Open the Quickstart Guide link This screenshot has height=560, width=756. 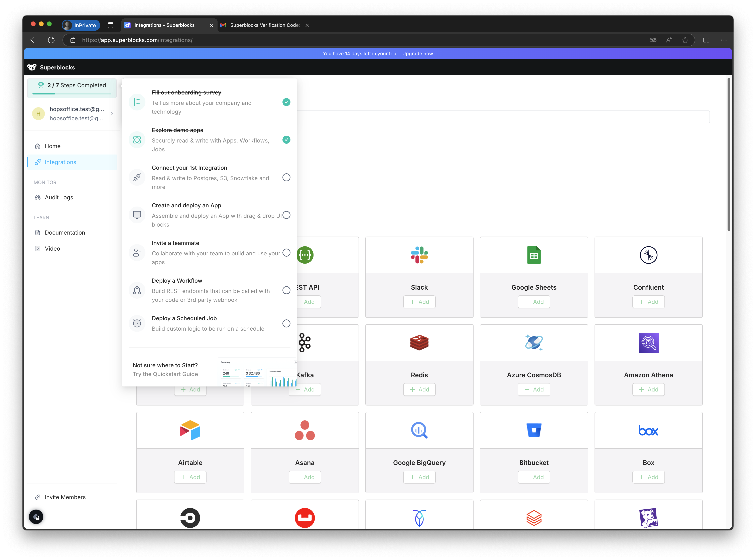[x=165, y=374]
